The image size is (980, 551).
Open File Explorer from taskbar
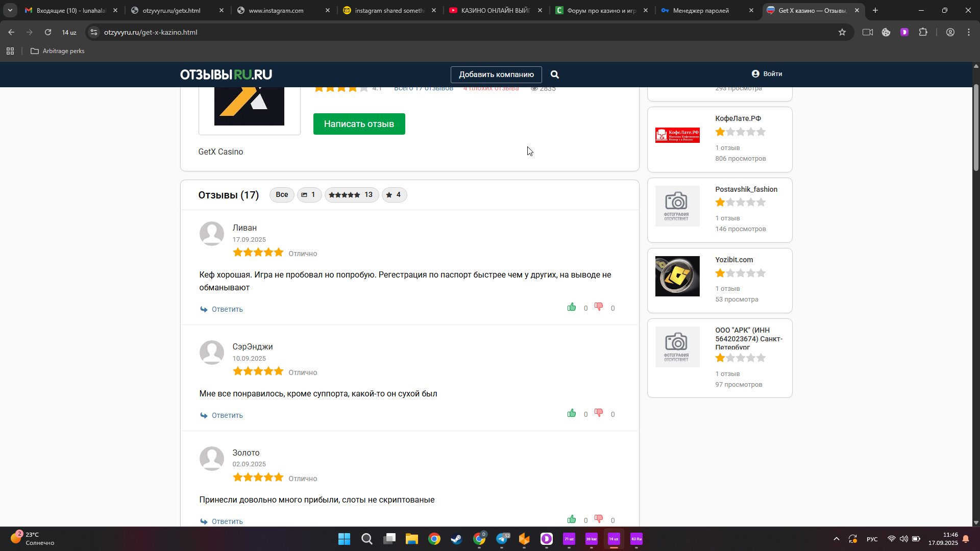411,539
